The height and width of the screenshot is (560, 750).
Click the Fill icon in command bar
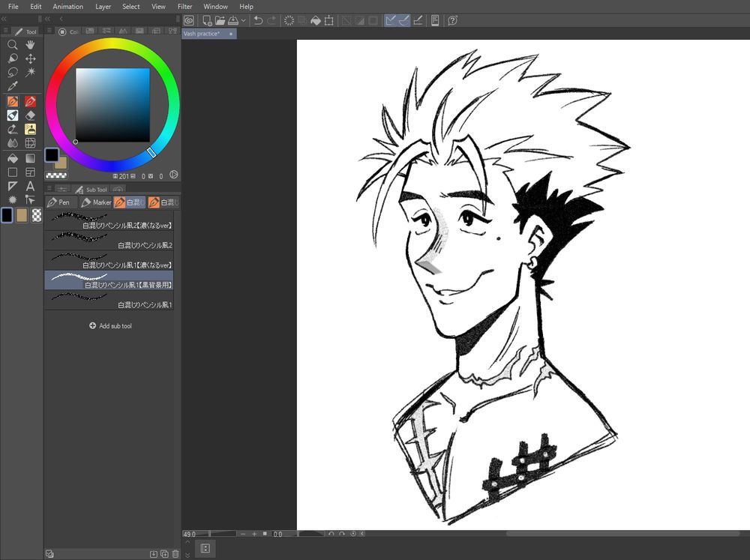[x=316, y=20]
